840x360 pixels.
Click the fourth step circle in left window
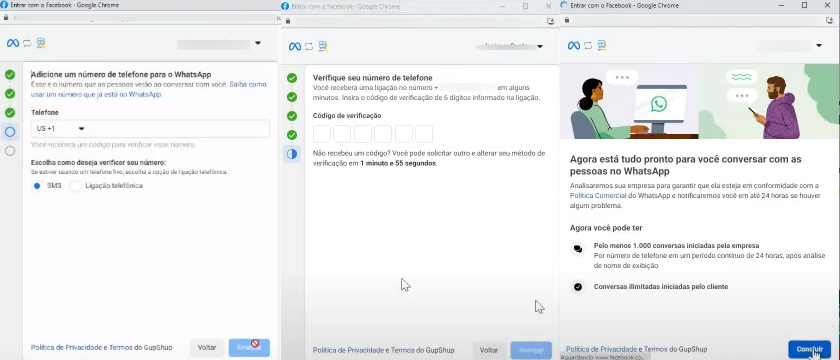[x=10, y=132]
